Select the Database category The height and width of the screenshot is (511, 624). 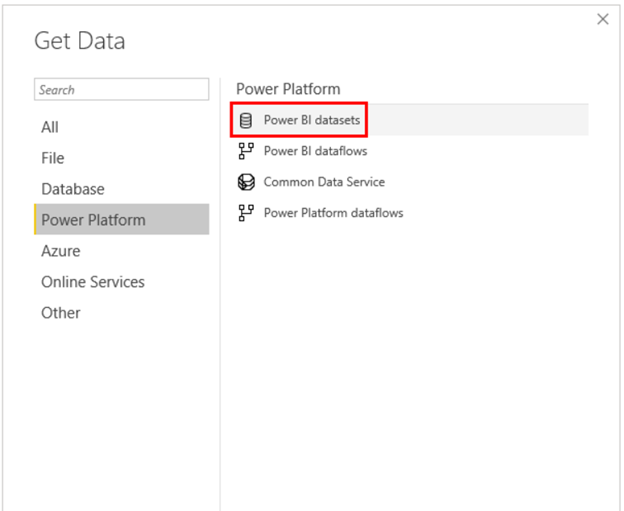(121, 189)
